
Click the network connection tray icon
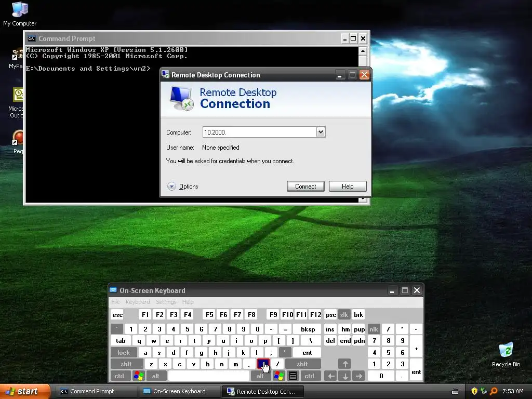tap(484, 391)
